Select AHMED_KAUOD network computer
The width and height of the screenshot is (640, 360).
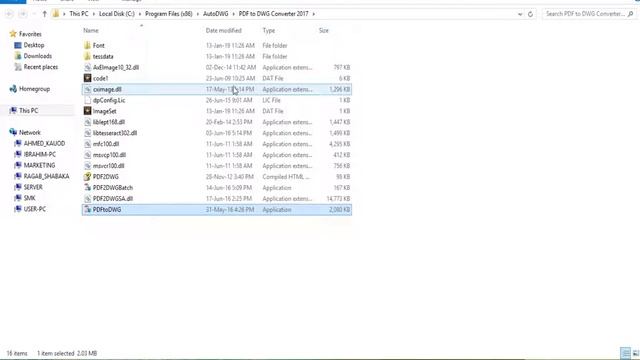(x=44, y=143)
